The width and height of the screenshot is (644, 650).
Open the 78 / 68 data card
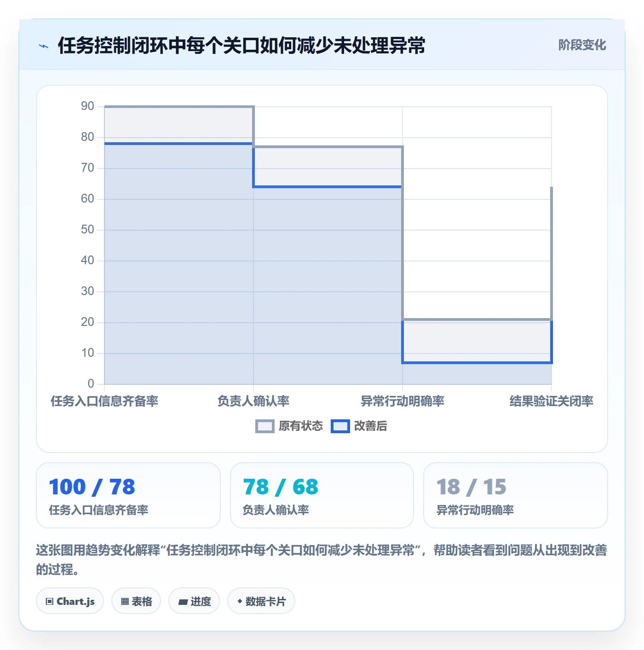pos(322,495)
